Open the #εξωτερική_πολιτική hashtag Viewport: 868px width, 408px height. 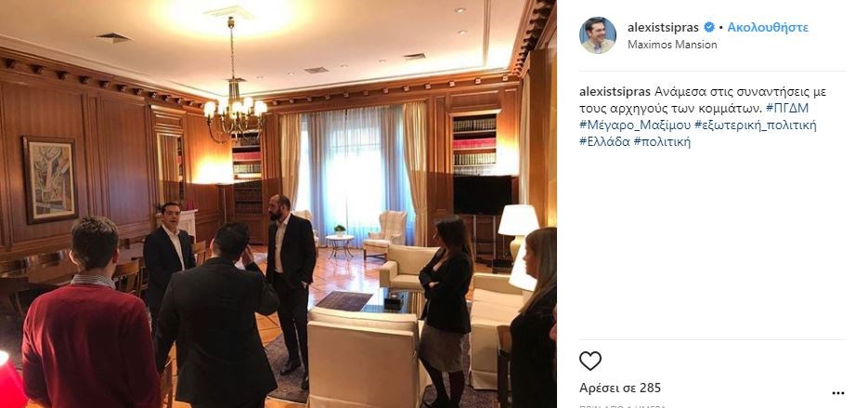pyautogui.click(x=755, y=125)
